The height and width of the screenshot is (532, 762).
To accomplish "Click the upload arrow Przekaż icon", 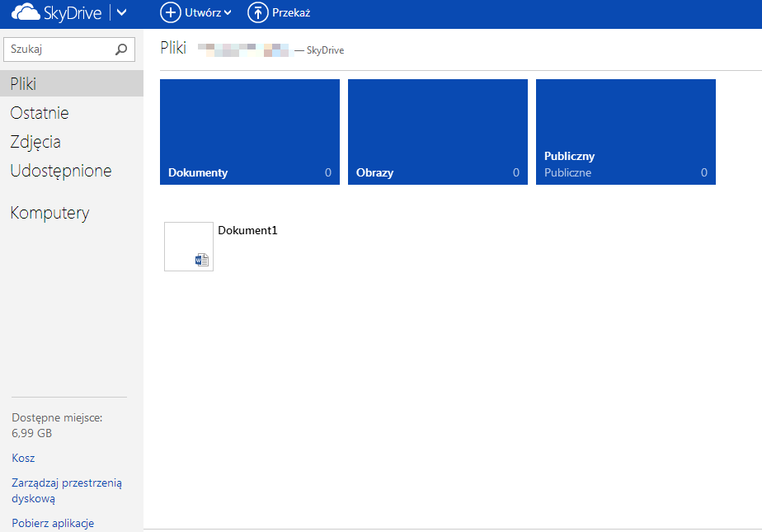I will [x=258, y=12].
